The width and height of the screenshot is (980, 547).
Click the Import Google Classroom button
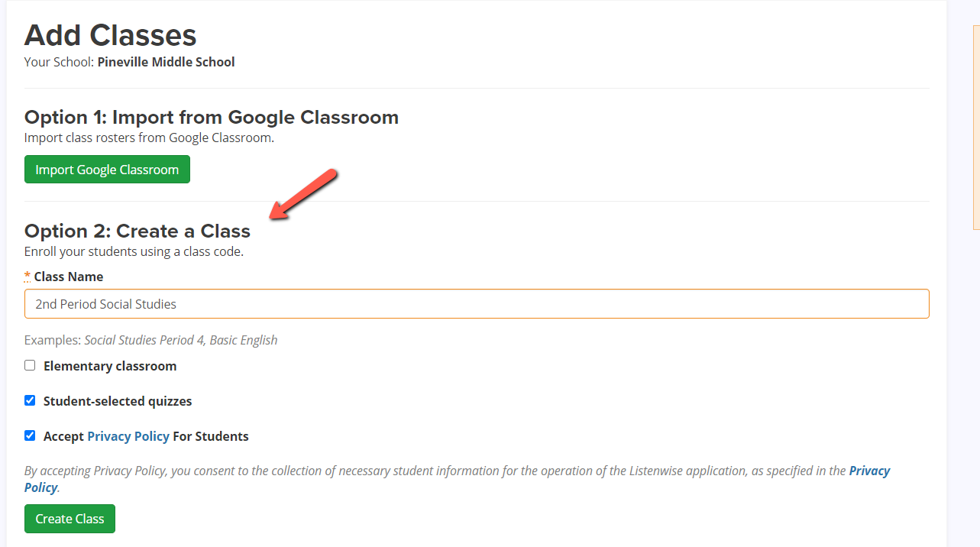point(107,170)
